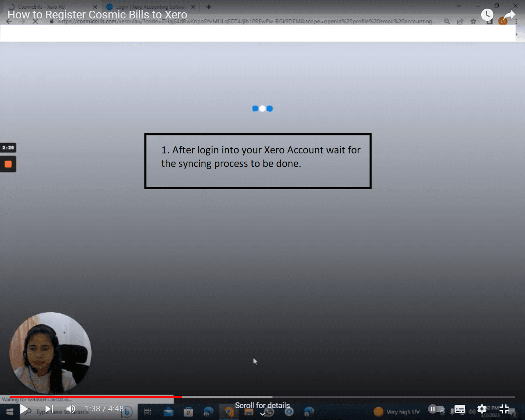The height and width of the screenshot is (420, 525).
Task: Click the Bing chat icon in the search box
Action: click(x=127, y=411)
